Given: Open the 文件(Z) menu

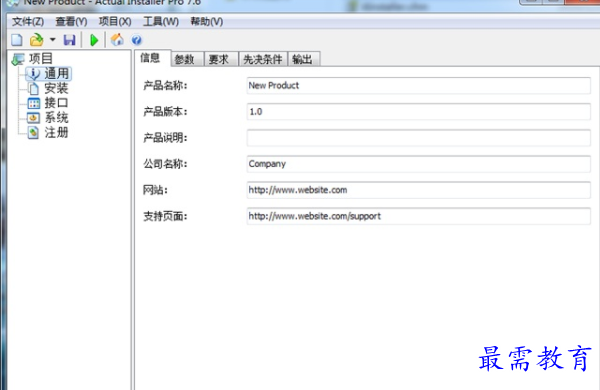Looking at the screenshot, I should pos(28,21).
